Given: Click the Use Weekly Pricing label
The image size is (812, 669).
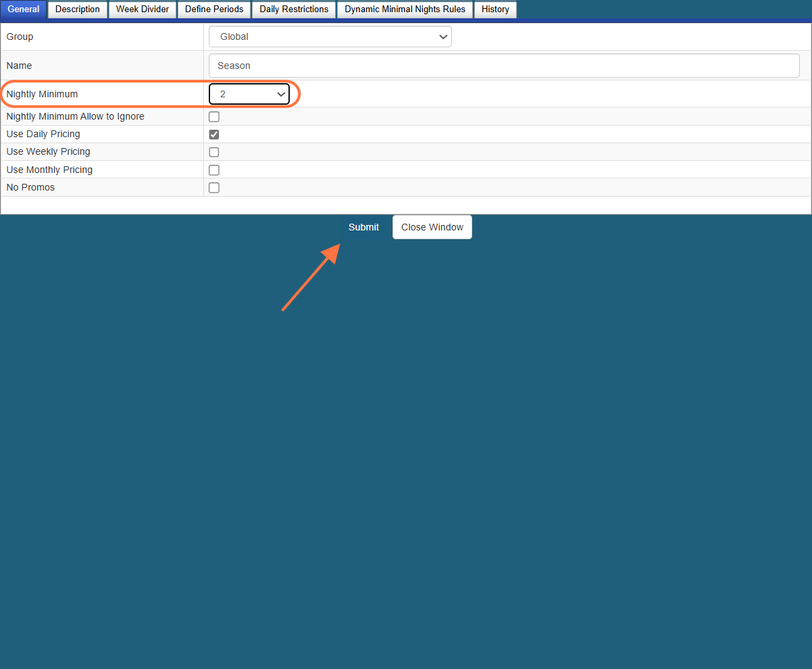Looking at the screenshot, I should (x=48, y=151).
